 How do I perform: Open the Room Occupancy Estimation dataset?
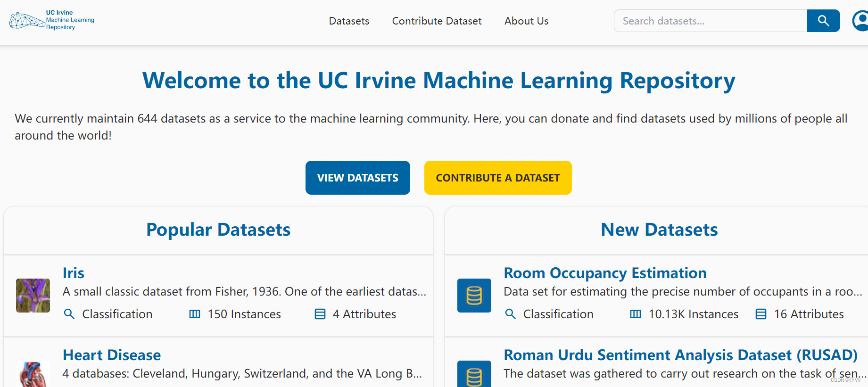click(x=605, y=273)
